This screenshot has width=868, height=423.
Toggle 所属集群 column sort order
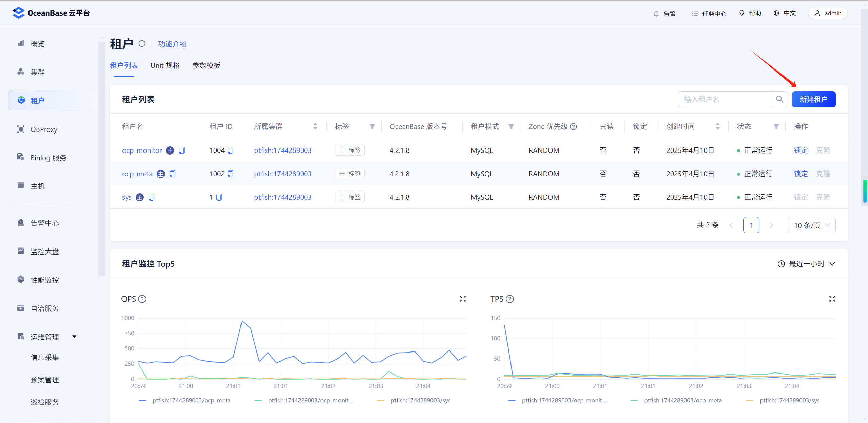point(315,126)
